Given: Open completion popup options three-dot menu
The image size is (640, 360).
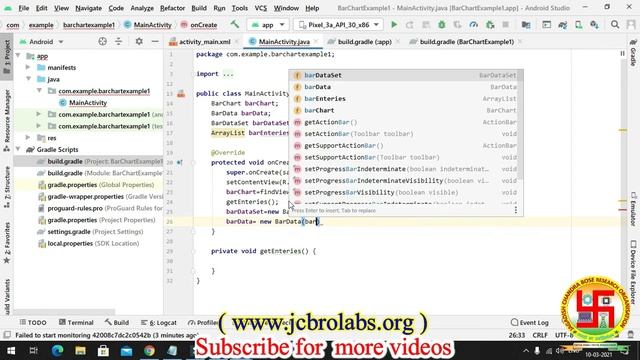Looking at the screenshot, I should (516, 210).
